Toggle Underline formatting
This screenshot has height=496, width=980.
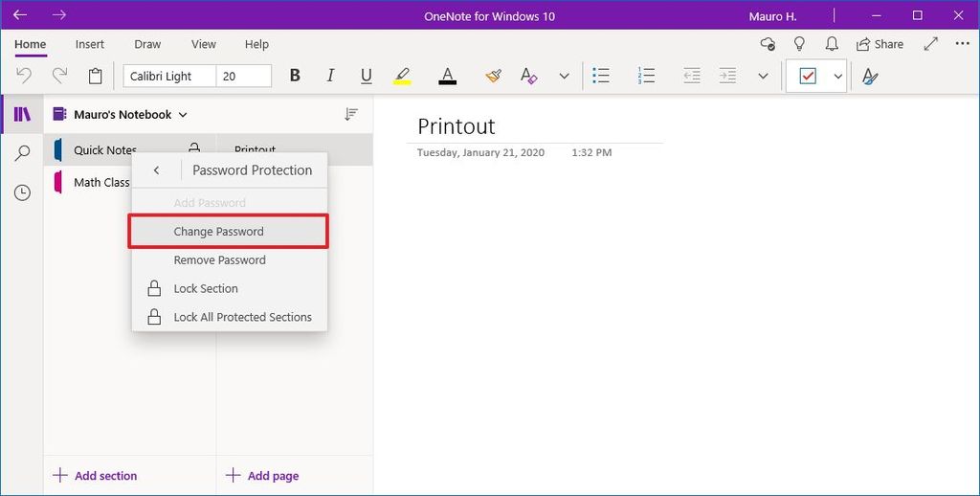coord(367,77)
